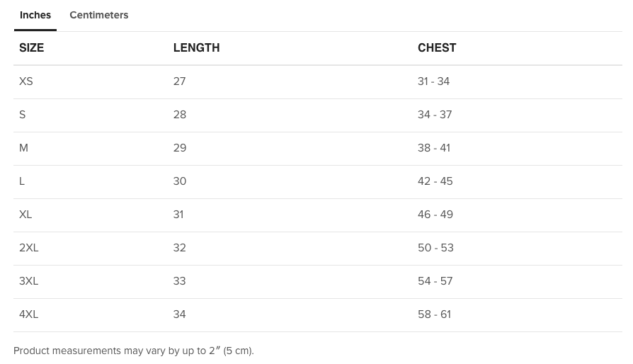The image size is (633, 364).
Task: Select the L size row label
Action: pyautogui.click(x=22, y=181)
